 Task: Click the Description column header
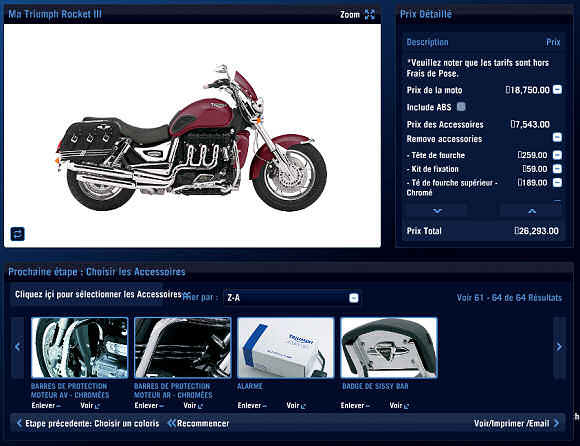pyautogui.click(x=427, y=42)
